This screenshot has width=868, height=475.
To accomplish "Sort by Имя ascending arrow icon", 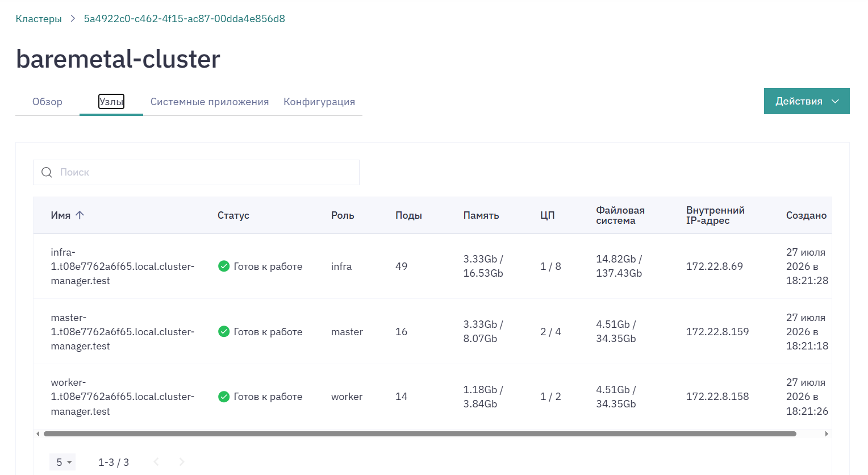I will [80, 215].
